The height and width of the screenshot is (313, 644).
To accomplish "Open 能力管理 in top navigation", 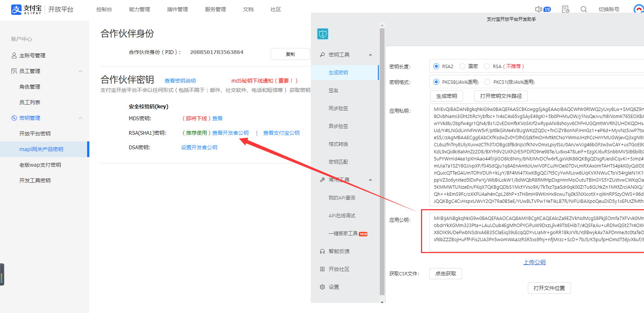I will pos(140,9).
